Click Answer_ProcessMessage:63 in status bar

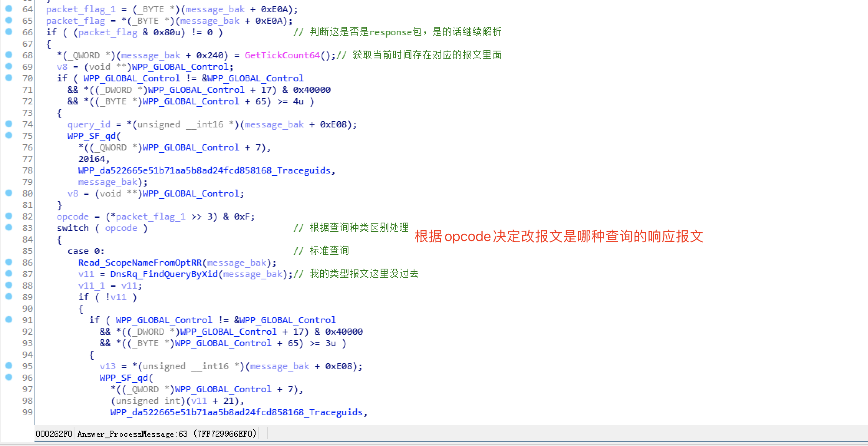click(132, 434)
